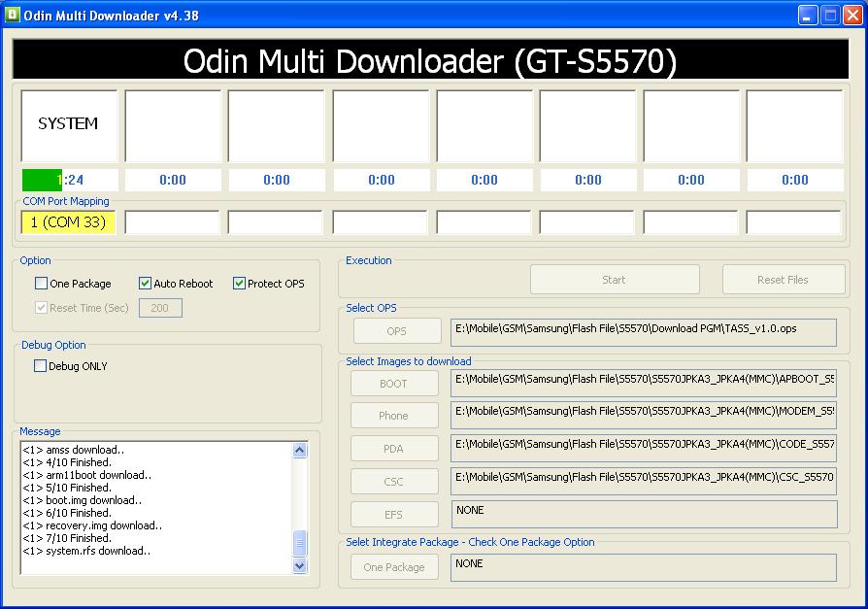This screenshot has width=868, height=609.
Task: Close the Odin Multi Downloader window
Action: 852,15
